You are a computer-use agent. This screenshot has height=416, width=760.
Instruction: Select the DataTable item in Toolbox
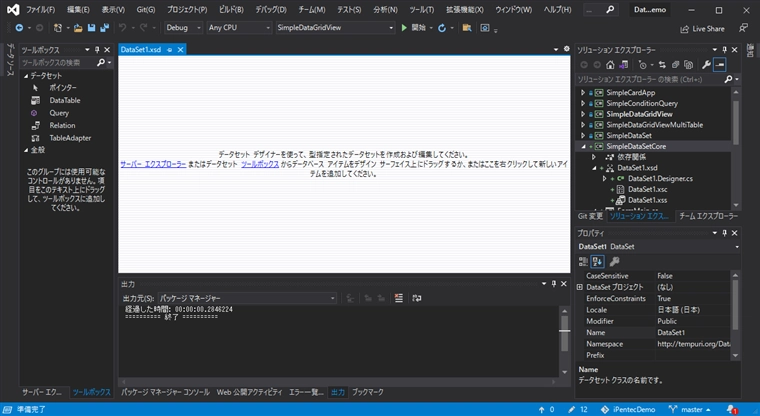click(64, 100)
